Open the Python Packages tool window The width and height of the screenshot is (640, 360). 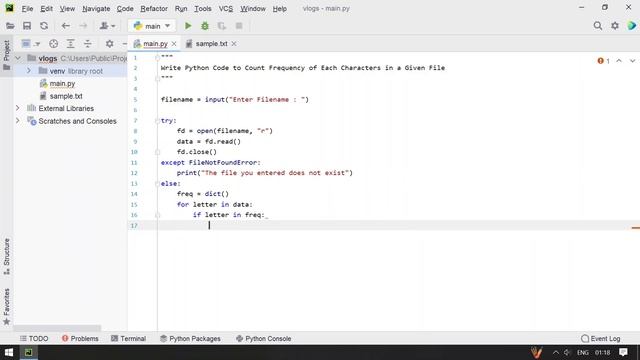click(x=190, y=338)
